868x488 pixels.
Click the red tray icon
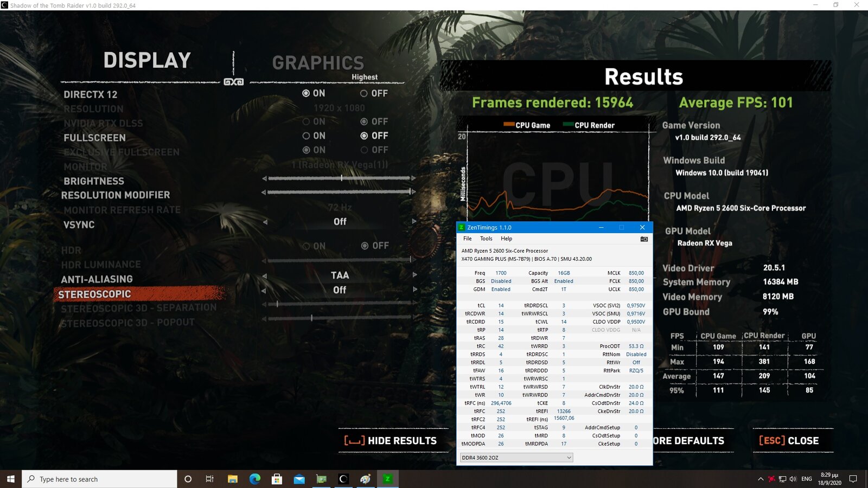[x=771, y=479]
